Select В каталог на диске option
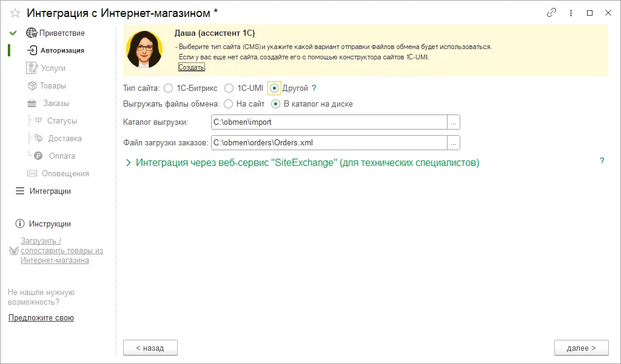621x364 pixels. coord(275,104)
